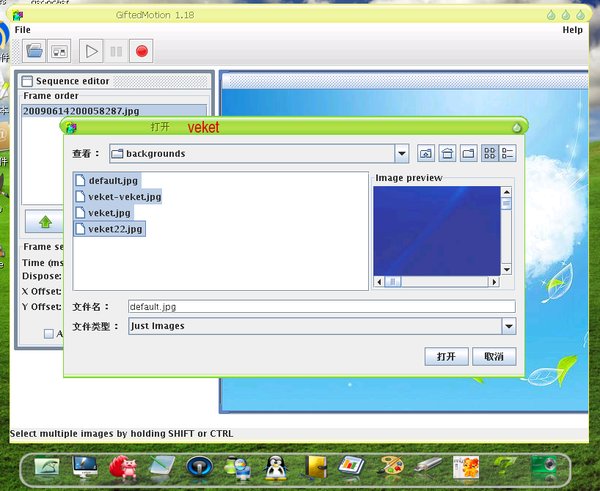600x491 pixels.
Task: Create a new folder
Action: point(468,153)
